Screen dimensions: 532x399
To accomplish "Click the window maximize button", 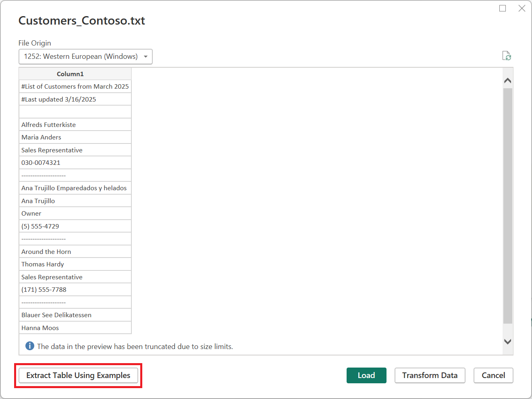I will (502, 8).
